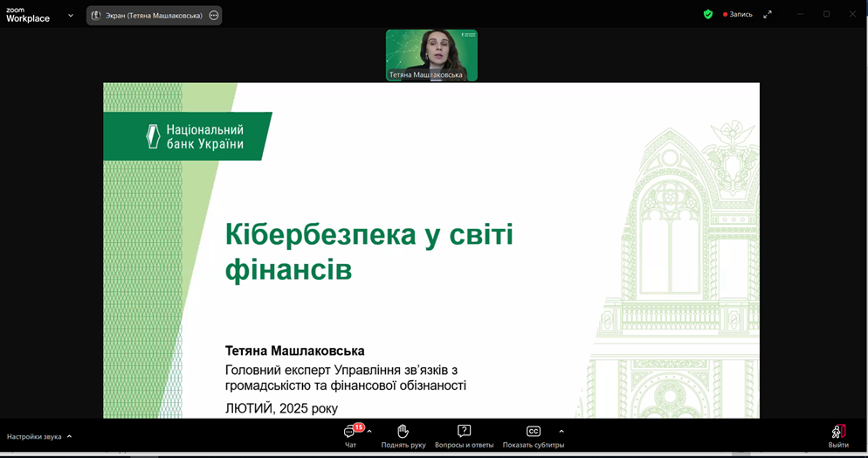Click the presenter name Тетяна Машлаковська on the slide

(294, 350)
